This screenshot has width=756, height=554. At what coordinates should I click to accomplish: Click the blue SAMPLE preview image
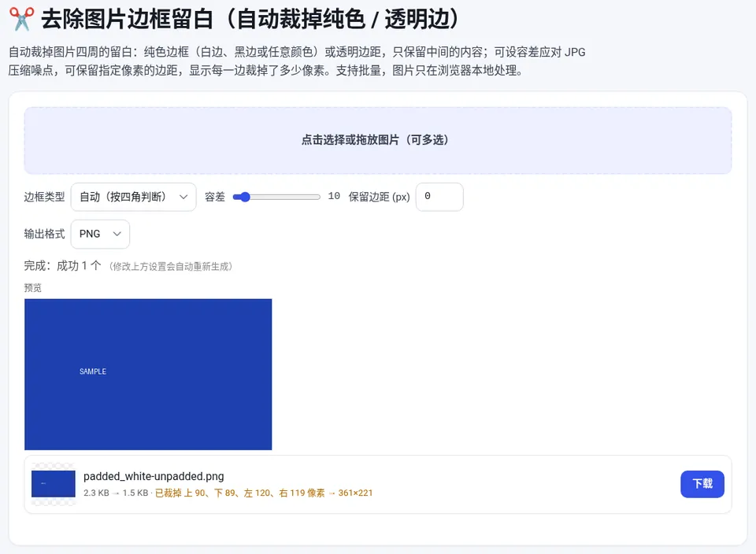148,375
